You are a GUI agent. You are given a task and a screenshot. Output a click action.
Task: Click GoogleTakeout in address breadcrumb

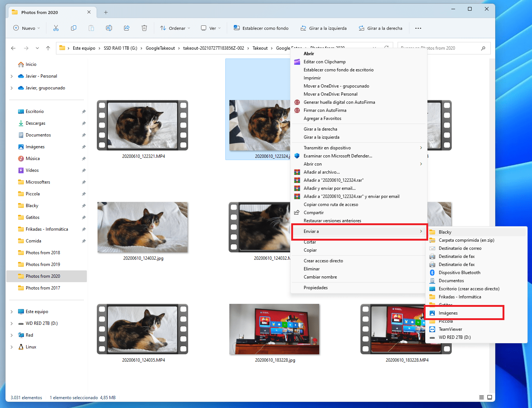(160, 48)
